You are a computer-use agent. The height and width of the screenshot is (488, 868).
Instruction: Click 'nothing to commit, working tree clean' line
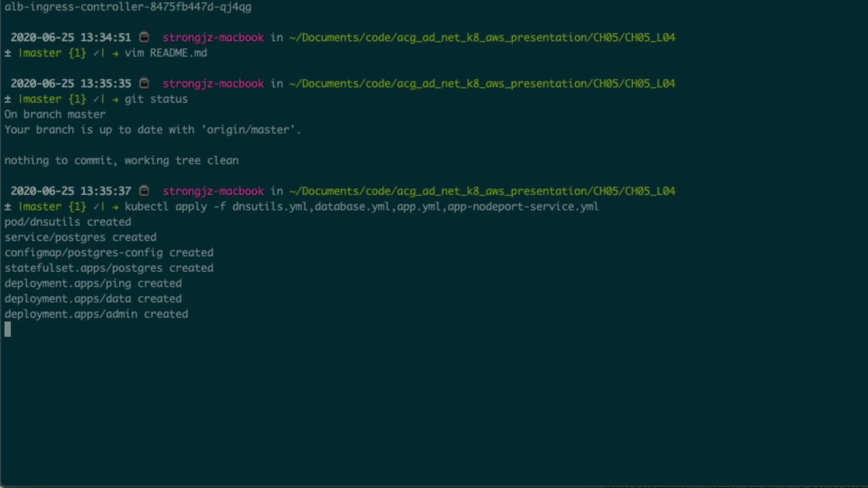122,161
